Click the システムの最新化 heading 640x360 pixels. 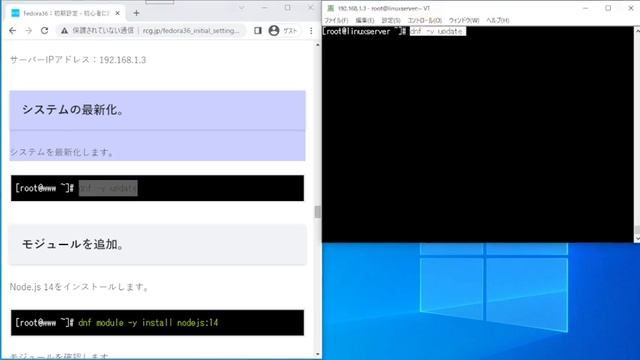click(x=73, y=110)
